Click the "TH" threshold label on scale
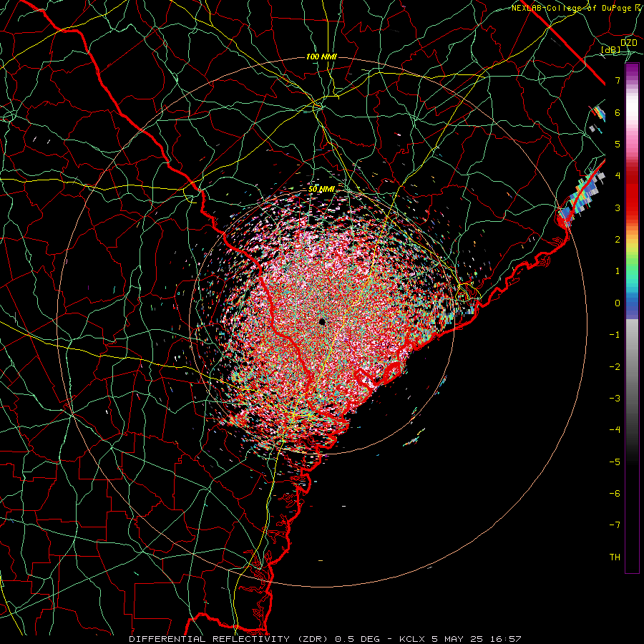 (615, 557)
